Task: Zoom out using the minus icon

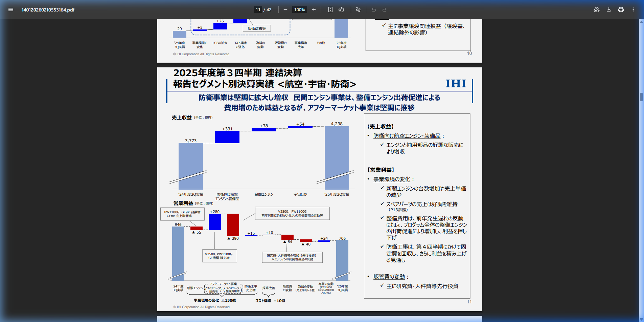Action: point(285,9)
